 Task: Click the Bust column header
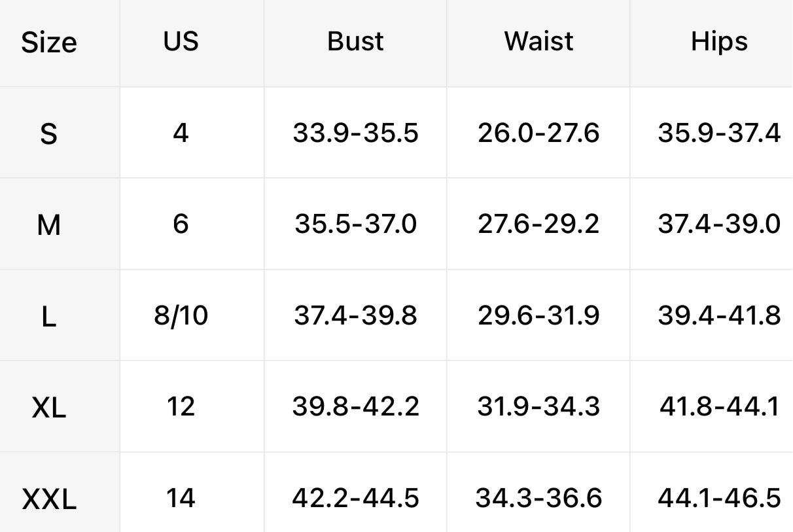coord(355,41)
